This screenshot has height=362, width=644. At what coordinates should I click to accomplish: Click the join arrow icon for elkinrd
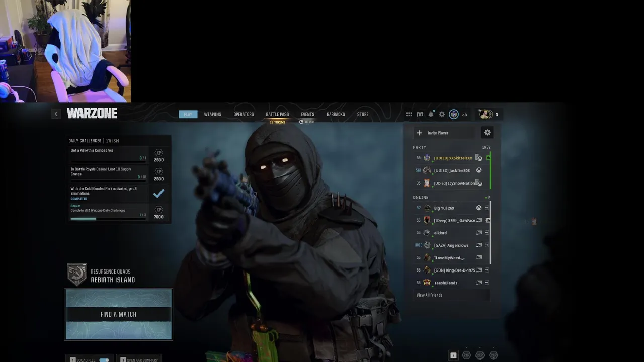tap(487, 233)
